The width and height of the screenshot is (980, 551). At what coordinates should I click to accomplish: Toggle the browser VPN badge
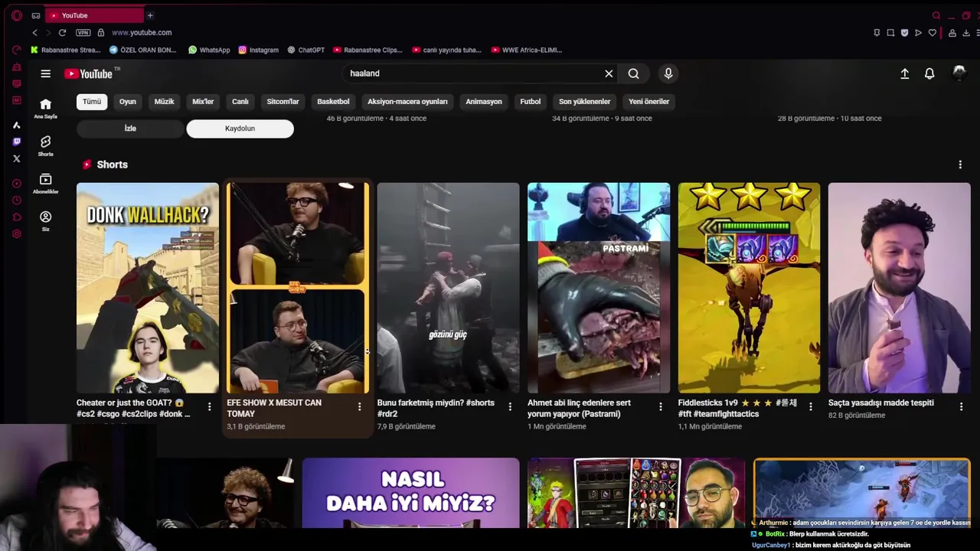tap(83, 33)
